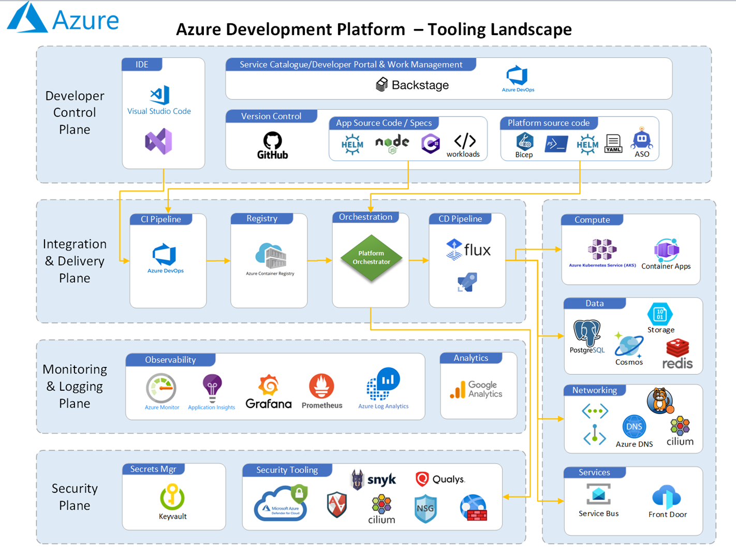Select Helm icon in App Source Code
Screen dimensions: 736x560
352,144
